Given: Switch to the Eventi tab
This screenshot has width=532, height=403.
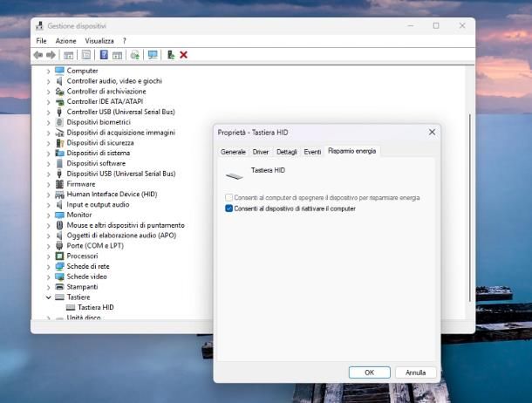Looking at the screenshot, I should click(312, 152).
